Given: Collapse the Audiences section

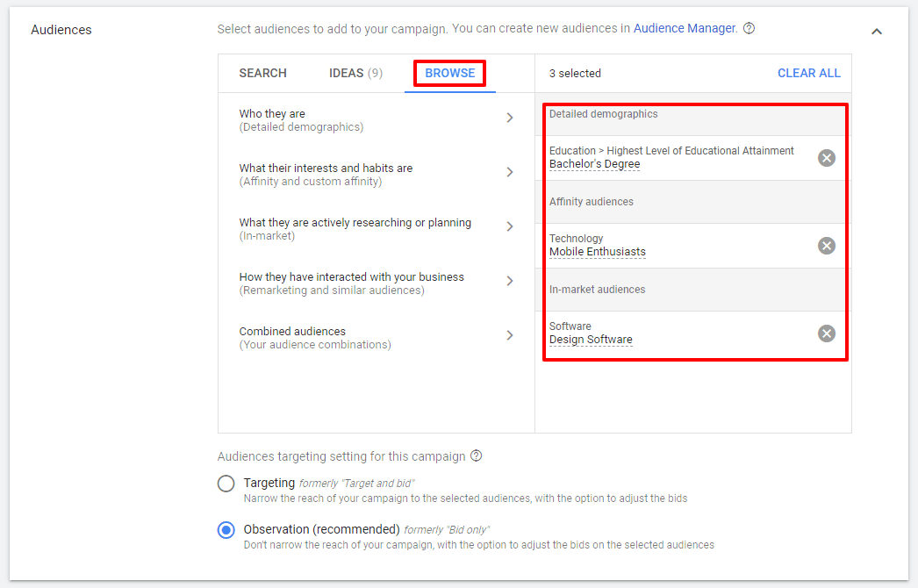Looking at the screenshot, I should 876,32.
